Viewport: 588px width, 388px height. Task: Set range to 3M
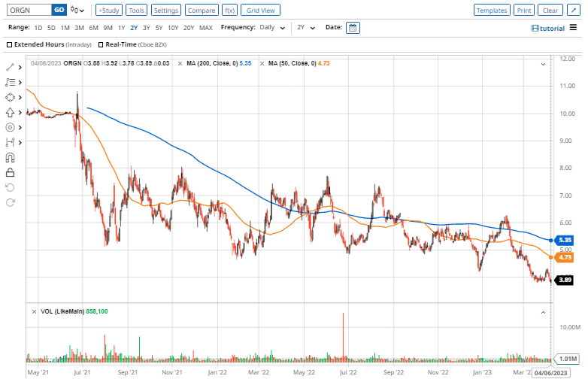coord(79,28)
